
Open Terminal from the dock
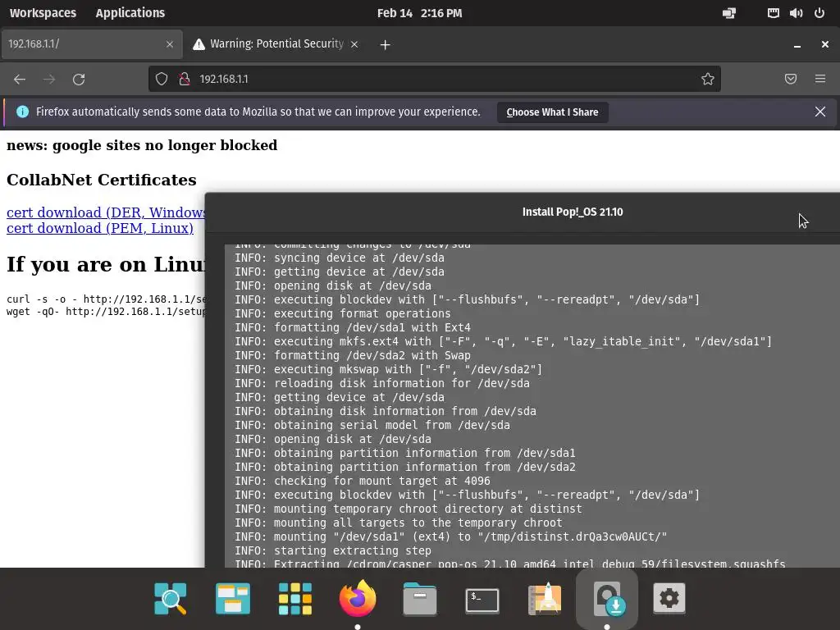coord(482,600)
